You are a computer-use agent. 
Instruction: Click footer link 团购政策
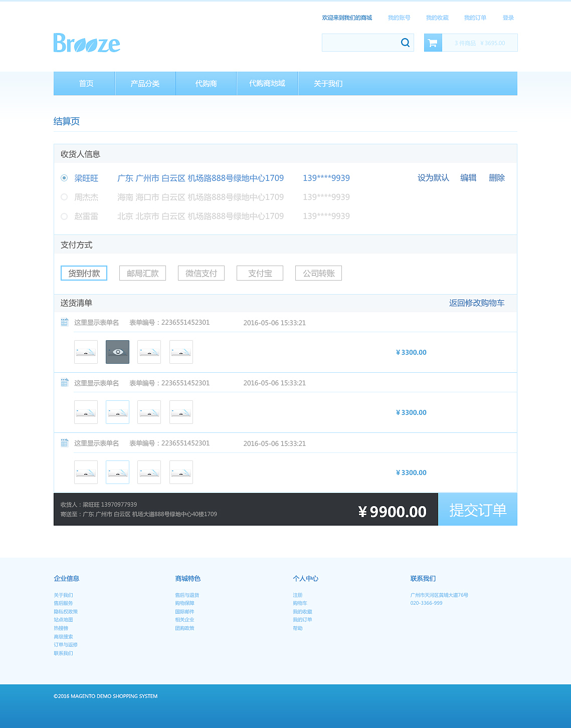point(184,628)
